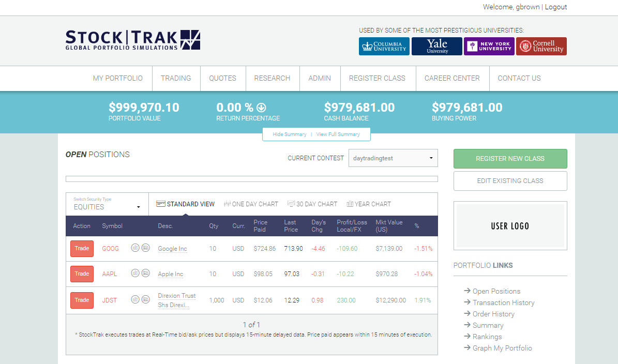Expand the Switch Security Type dropdown
The height and width of the screenshot is (364, 618).
coord(107,204)
